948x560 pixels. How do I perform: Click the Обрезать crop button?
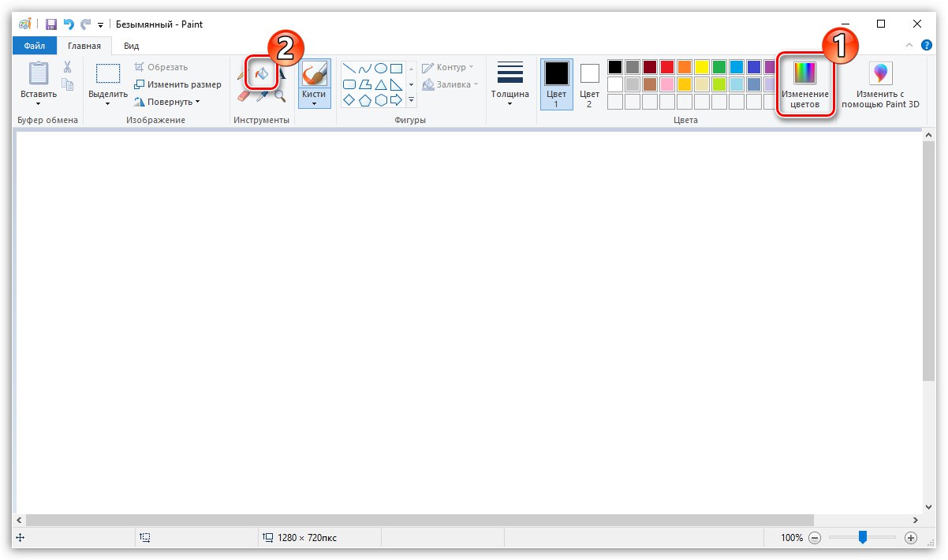coord(161,67)
